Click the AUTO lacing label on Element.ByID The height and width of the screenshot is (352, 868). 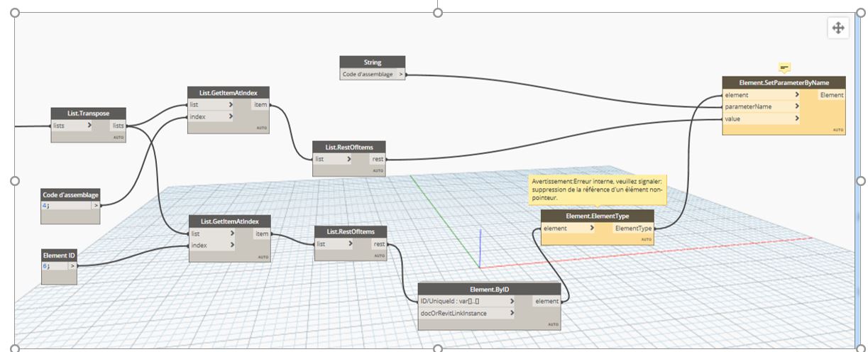(553, 324)
